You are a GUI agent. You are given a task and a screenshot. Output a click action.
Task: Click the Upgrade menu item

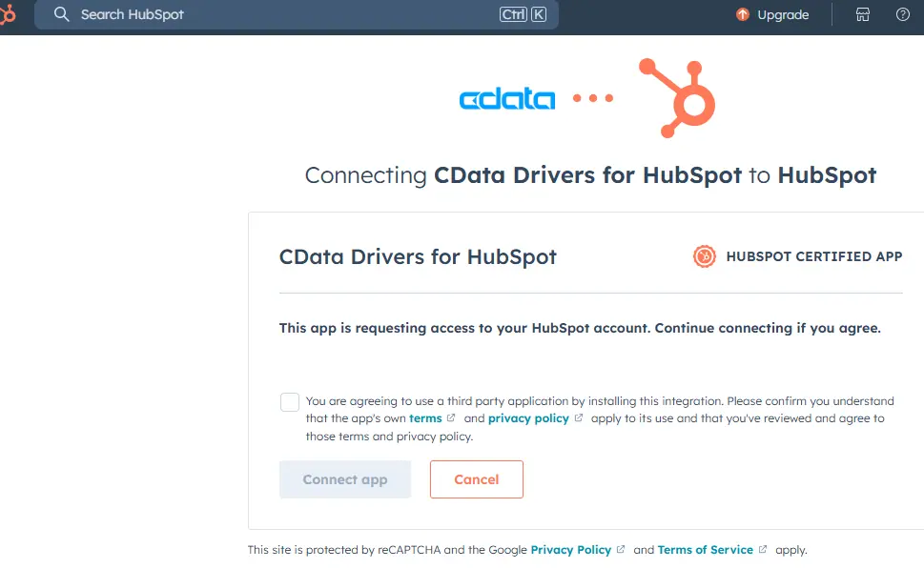[x=783, y=14]
